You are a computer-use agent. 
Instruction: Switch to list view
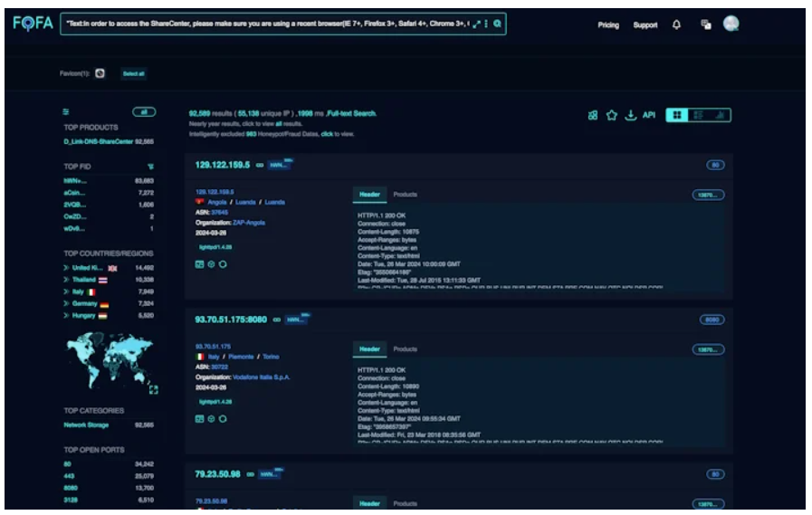pos(698,115)
